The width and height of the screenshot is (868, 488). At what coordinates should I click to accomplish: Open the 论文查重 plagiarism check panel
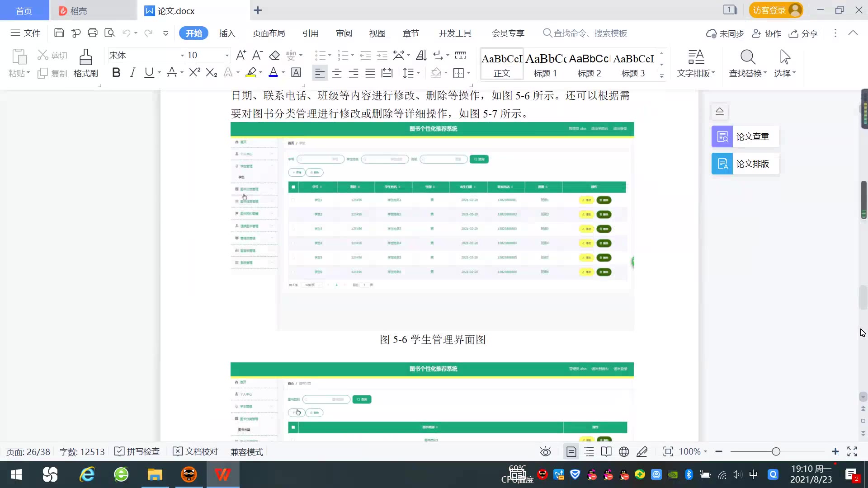(x=745, y=136)
